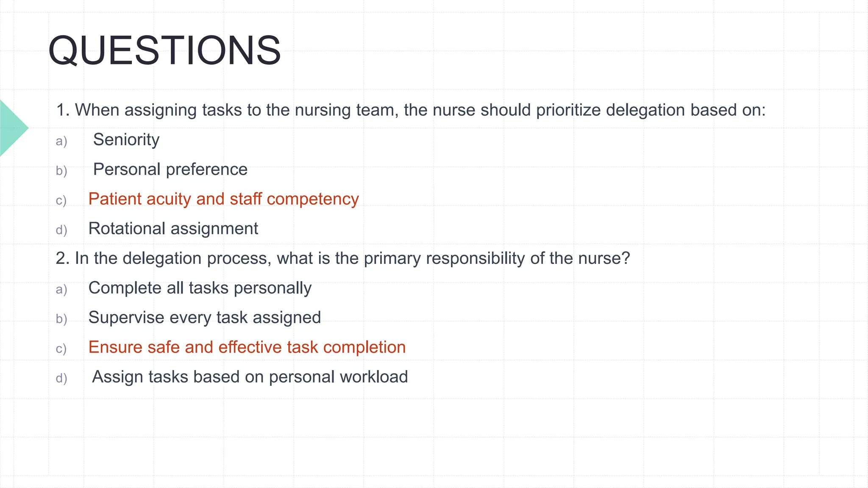Select question 1 about assigning tasks
Viewport: 868px width, 488px height.
coord(411,110)
